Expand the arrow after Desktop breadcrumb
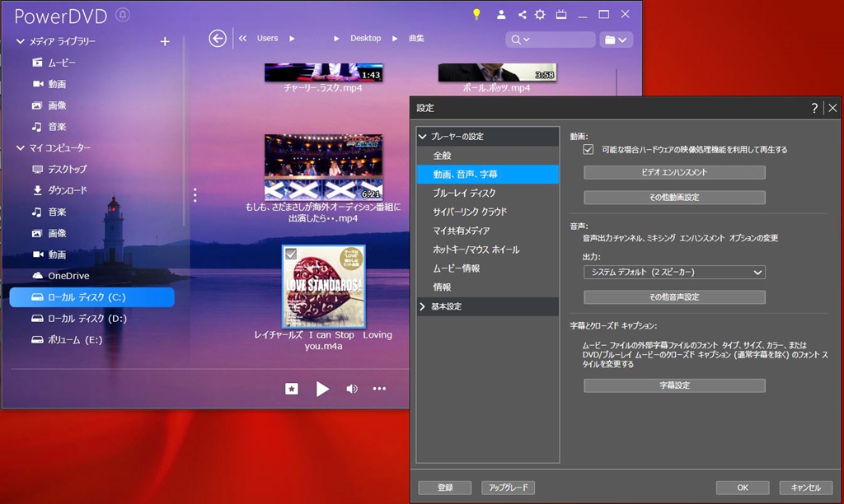 [395, 39]
